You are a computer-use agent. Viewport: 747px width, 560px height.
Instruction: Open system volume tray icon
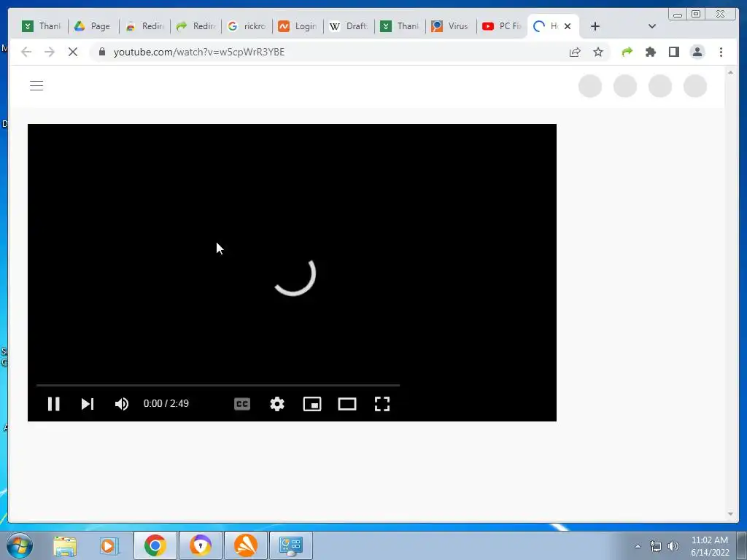click(673, 546)
